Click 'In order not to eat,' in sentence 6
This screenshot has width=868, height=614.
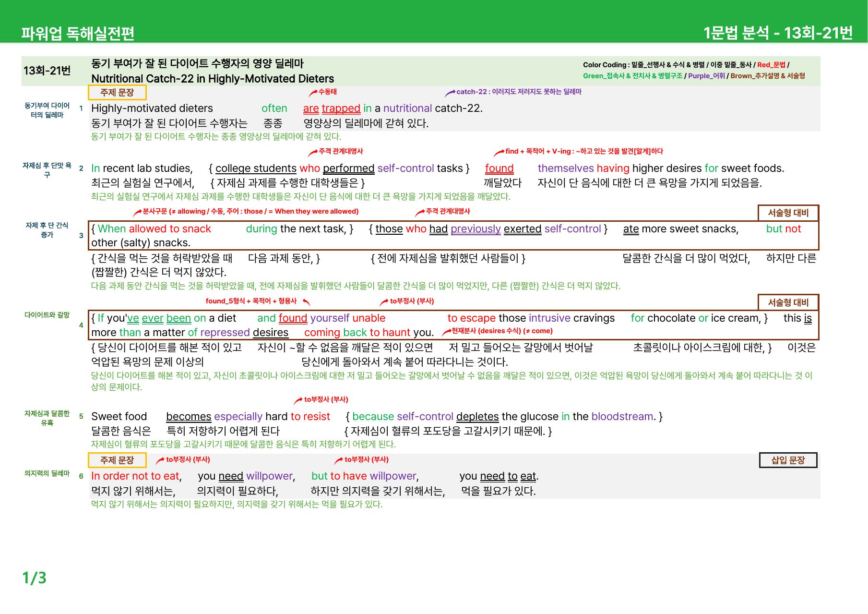pyautogui.click(x=136, y=476)
